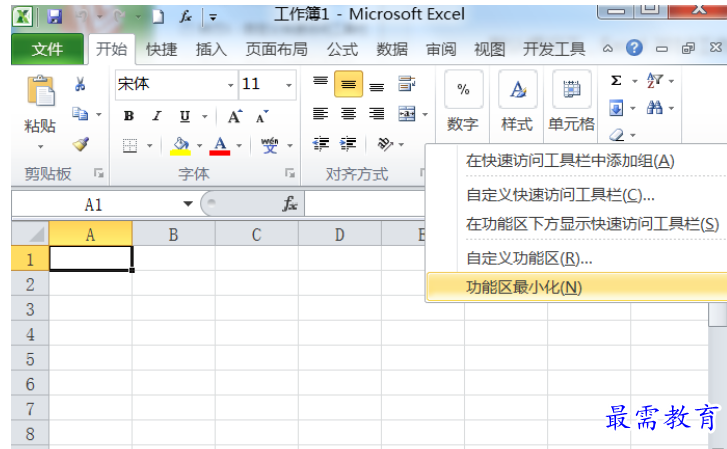This screenshot has width=727, height=449.
Task: Open the font size dropdown 11
Action: click(289, 85)
